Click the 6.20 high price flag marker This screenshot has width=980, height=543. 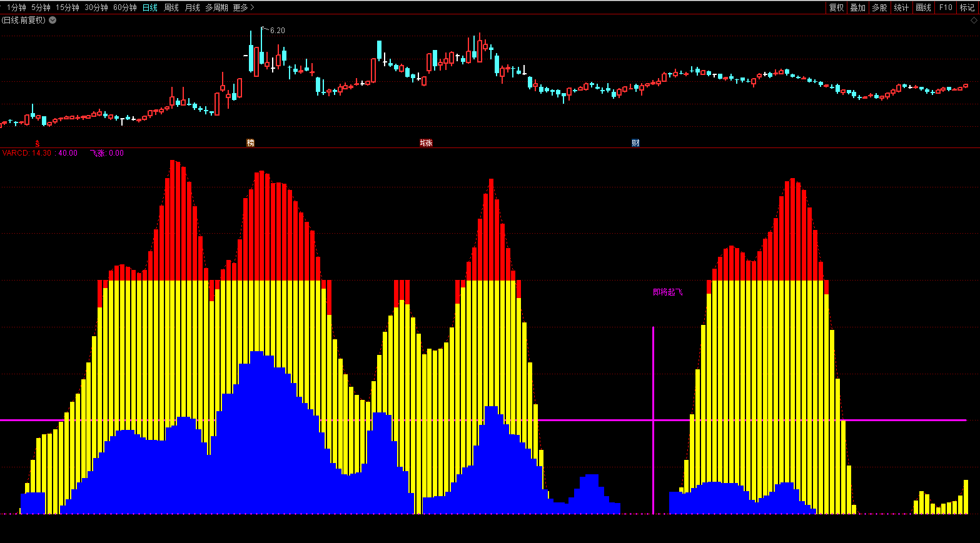click(x=276, y=30)
